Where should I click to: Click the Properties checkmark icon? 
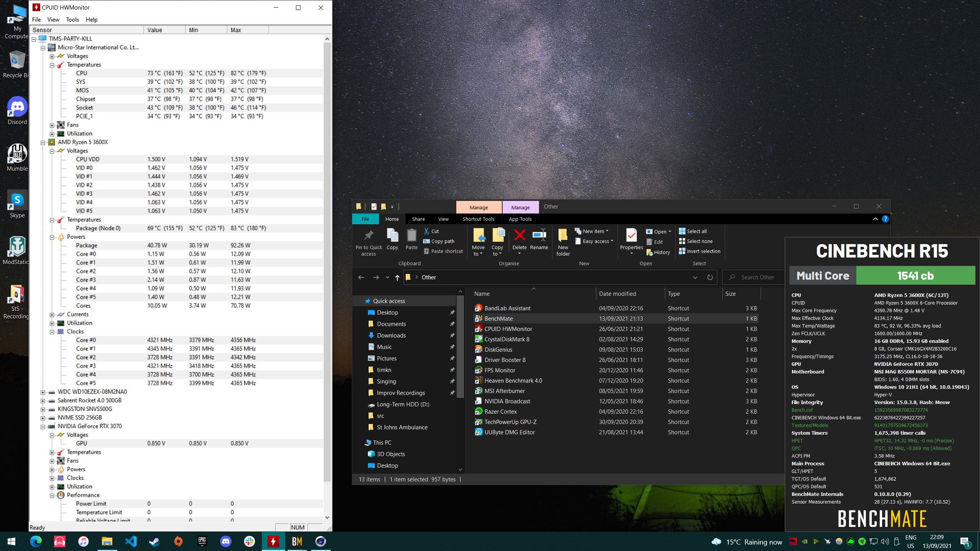point(631,235)
